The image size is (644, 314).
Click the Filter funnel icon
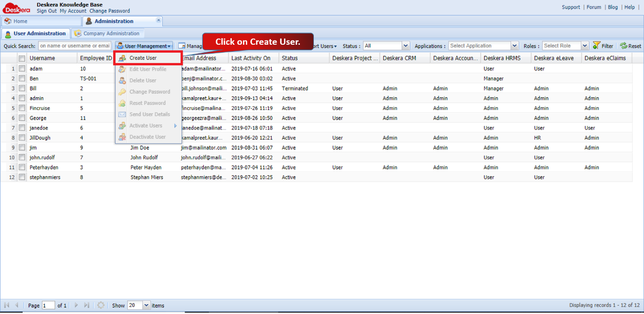[596, 46]
